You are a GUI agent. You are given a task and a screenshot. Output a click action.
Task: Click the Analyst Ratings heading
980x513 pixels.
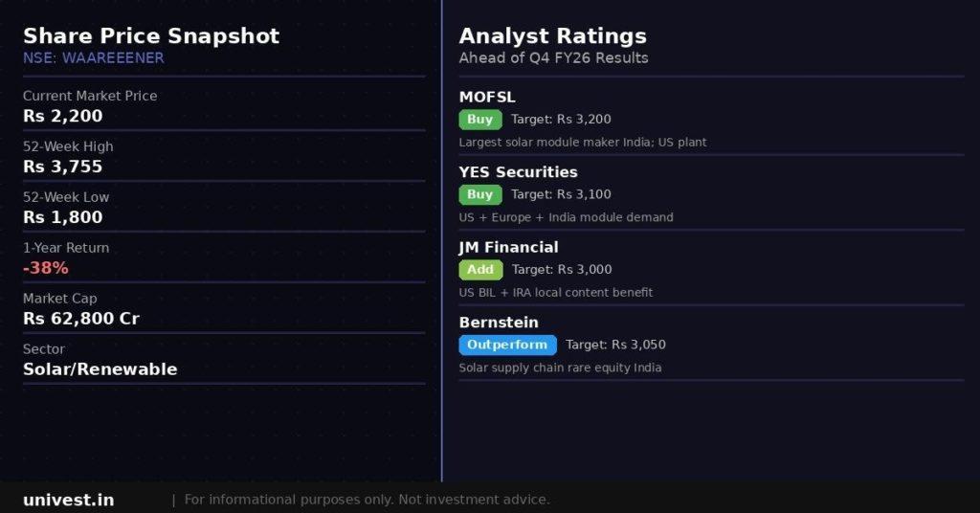click(x=553, y=35)
